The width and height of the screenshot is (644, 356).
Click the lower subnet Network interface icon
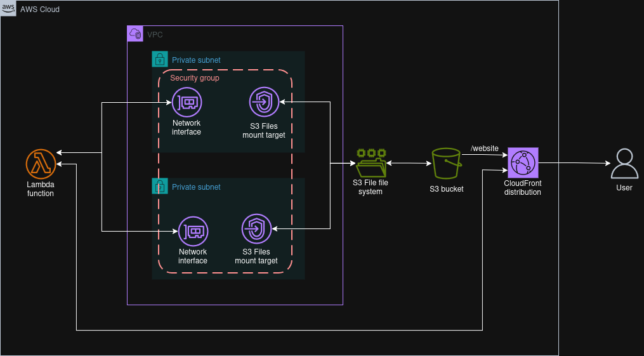(193, 231)
